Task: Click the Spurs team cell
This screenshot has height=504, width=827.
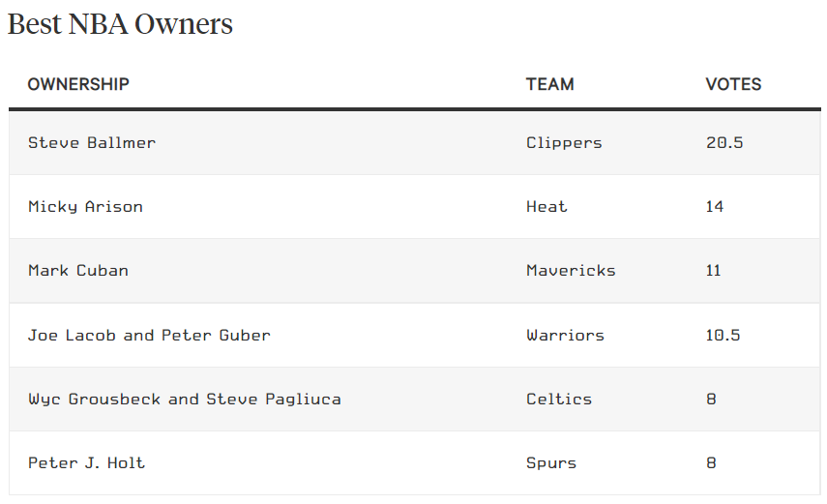Action: pyautogui.click(x=551, y=463)
